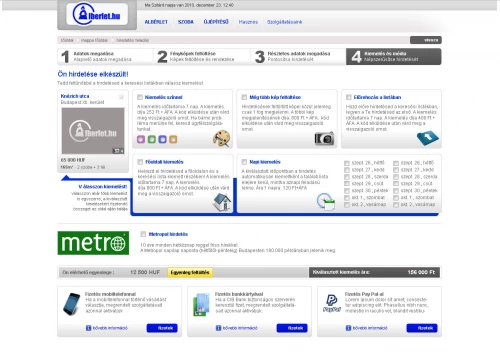
Task: Click the clock calendar daily highlight icon
Action: point(326,201)
